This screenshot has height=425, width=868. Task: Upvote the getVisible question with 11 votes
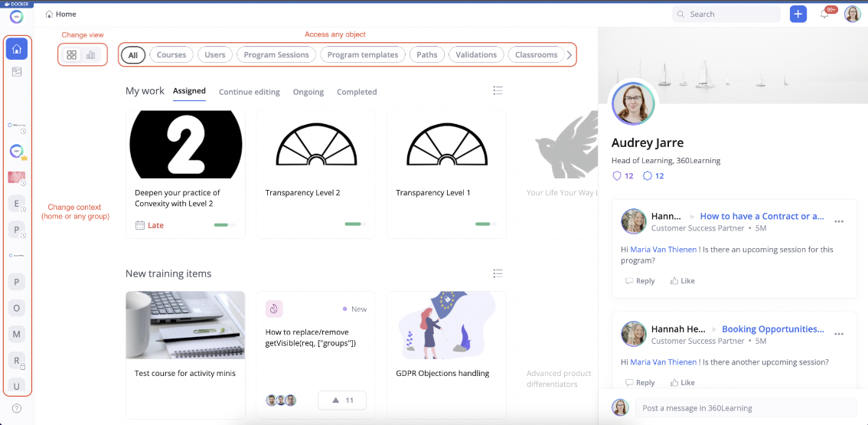341,400
